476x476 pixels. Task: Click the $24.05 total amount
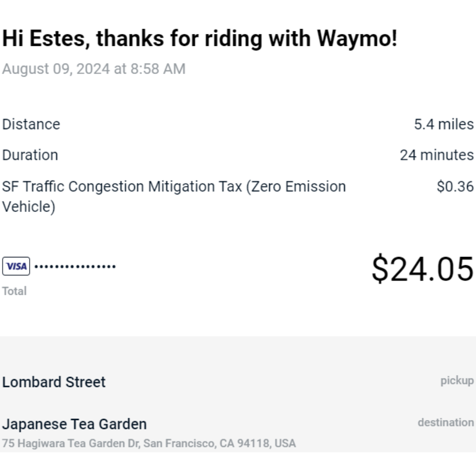(x=423, y=269)
